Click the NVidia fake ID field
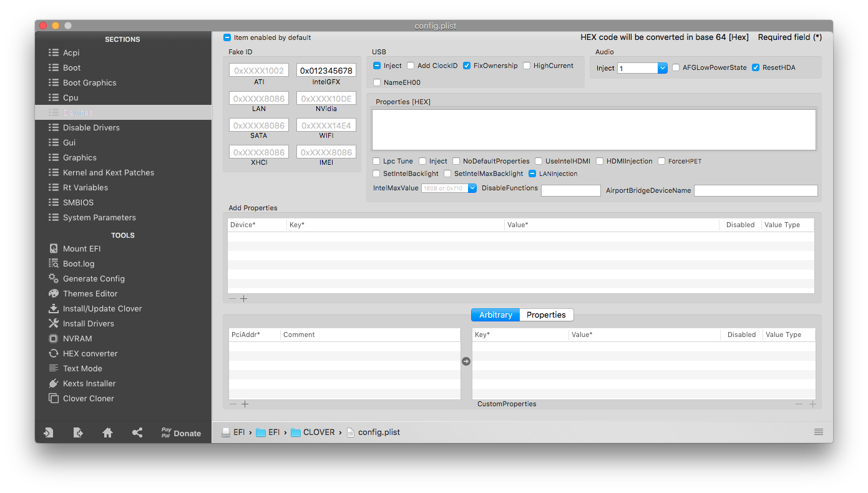The height and width of the screenshot is (493, 868). (326, 99)
